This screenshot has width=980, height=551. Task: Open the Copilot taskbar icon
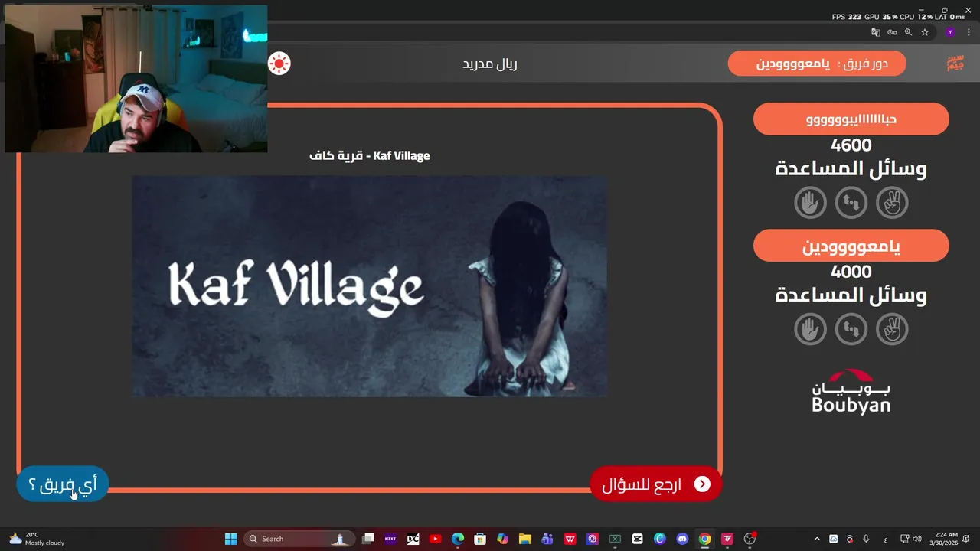tap(503, 539)
